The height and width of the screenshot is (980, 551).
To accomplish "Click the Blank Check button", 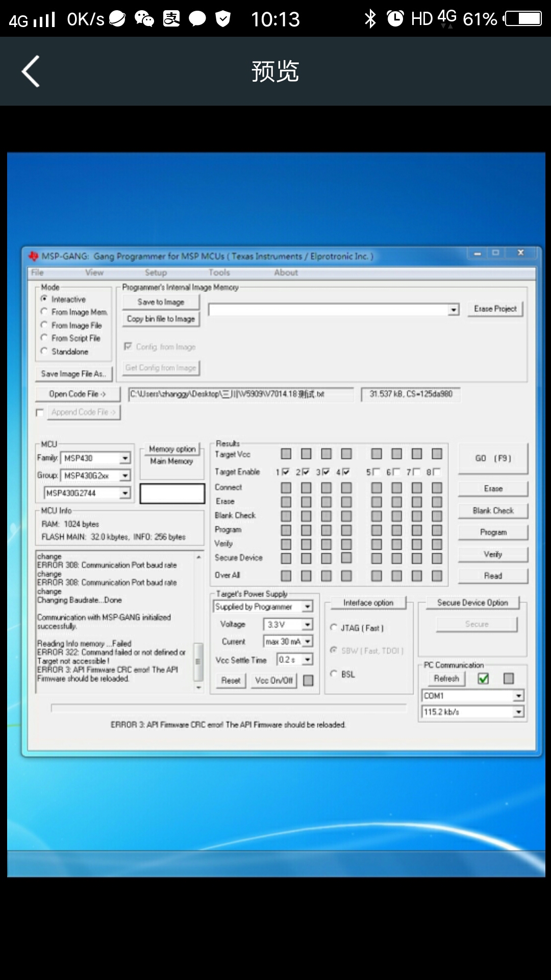I will (493, 510).
